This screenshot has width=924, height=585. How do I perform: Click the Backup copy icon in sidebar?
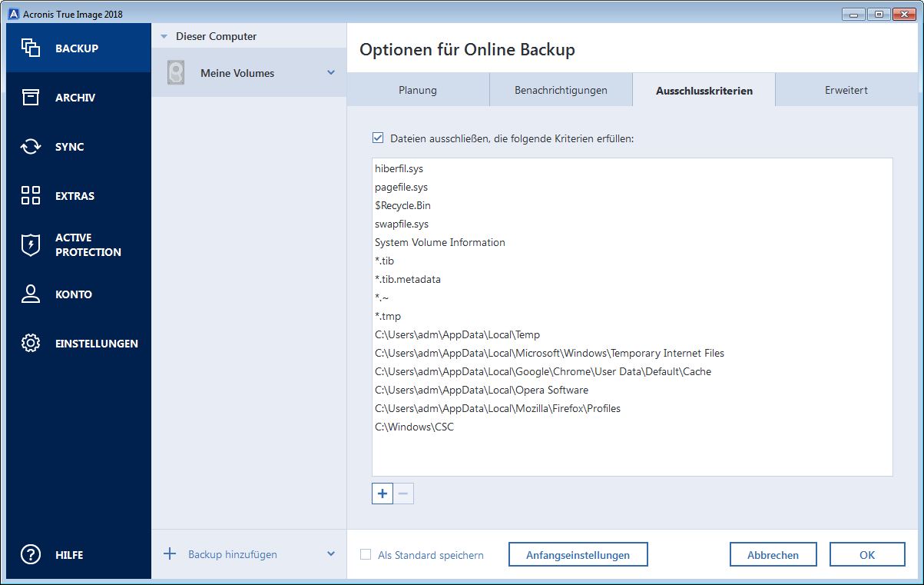point(31,48)
